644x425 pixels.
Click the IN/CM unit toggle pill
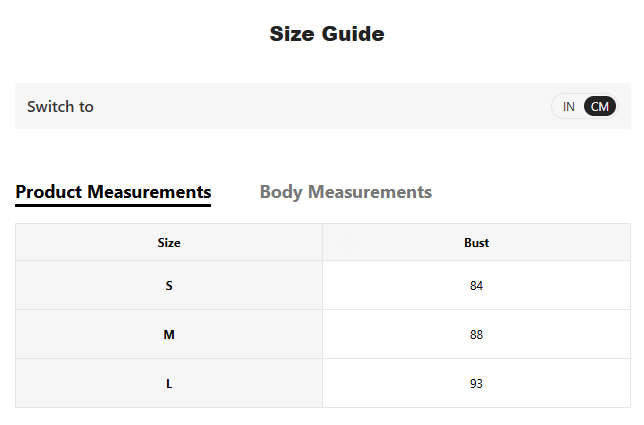coord(585,107)
